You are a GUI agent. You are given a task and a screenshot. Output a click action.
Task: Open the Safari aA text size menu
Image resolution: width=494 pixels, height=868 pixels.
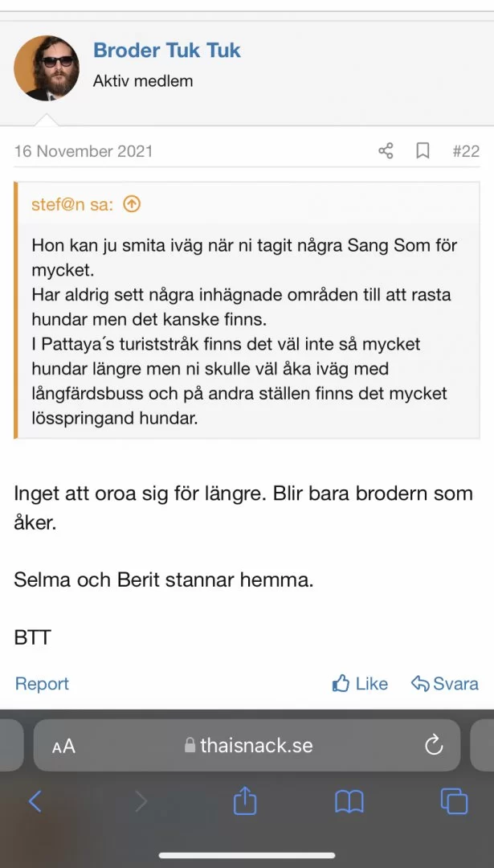(63, 746)
